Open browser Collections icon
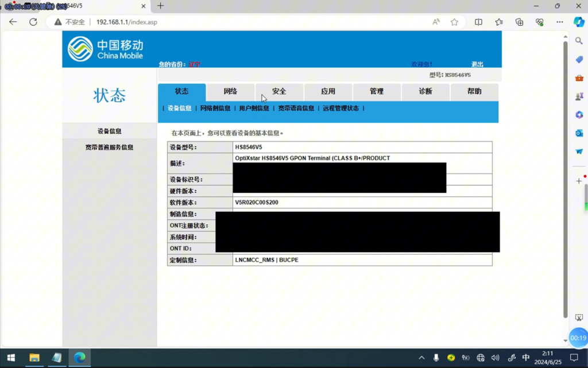The image size is (588, 368). pos(519,22)
